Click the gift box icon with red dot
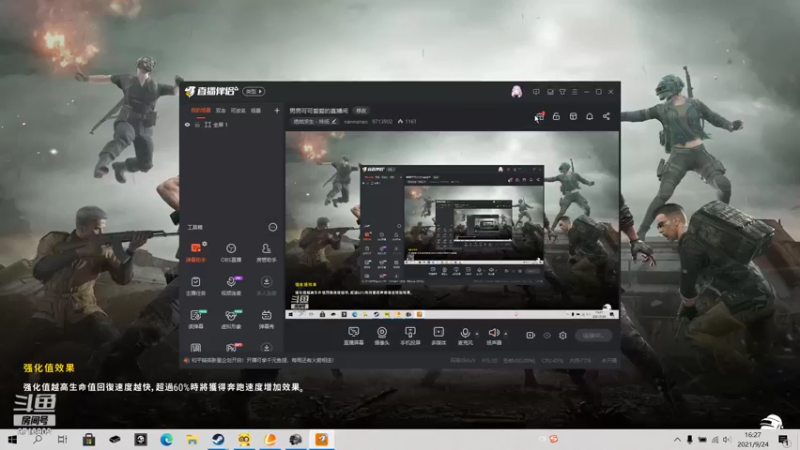 540,116
